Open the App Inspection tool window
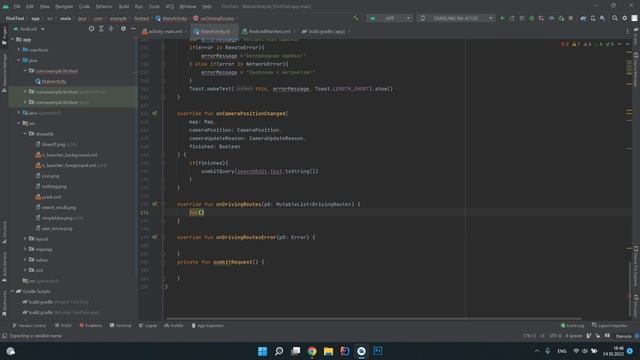640x360 pixels. pyautogui.click(x=208, y=326)
